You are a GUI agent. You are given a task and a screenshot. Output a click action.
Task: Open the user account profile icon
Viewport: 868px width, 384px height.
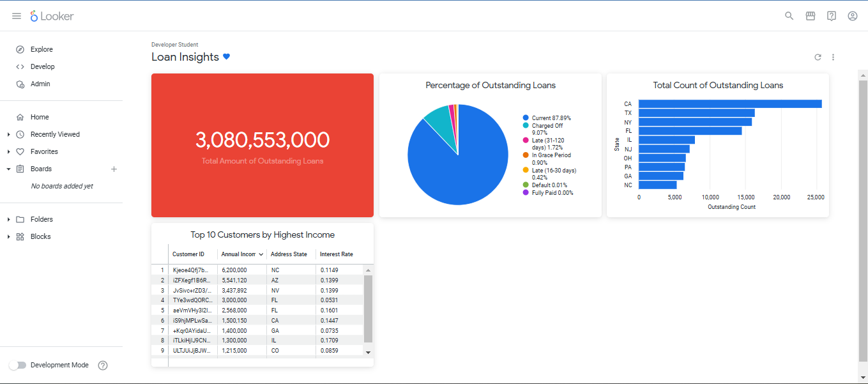(853, 16)
